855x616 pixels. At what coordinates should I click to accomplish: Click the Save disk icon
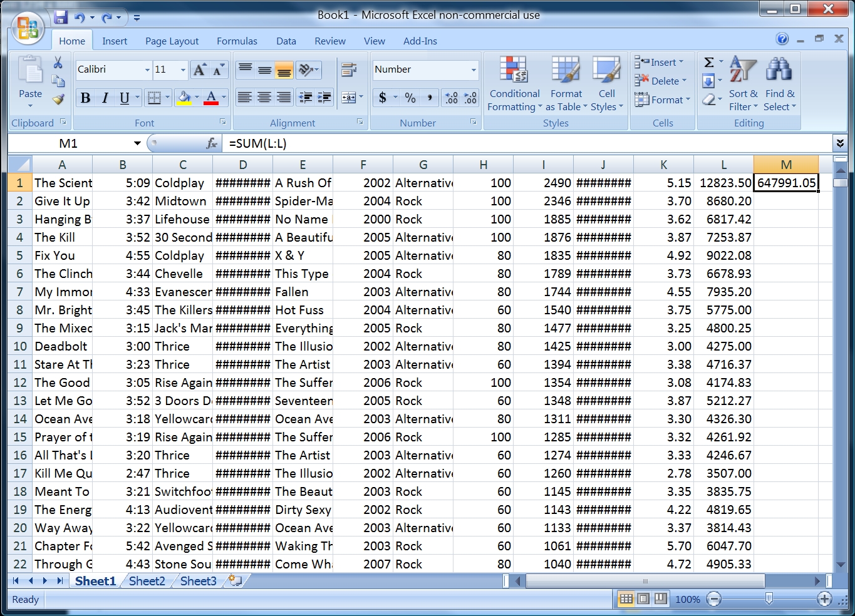click(x=61, y=17)
